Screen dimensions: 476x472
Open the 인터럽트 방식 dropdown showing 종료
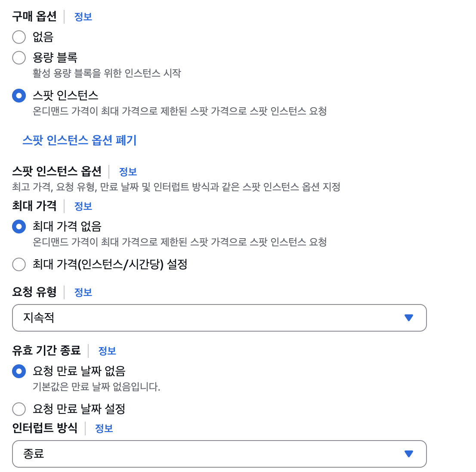[219, 453]
